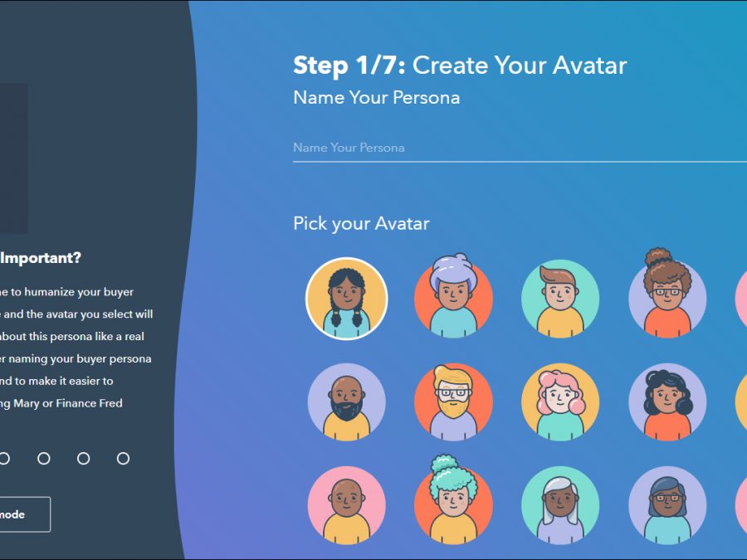The height and width of the screenshot is (560, 747).
Task: Select the pink-haired woman avatar
Action: 560,402
